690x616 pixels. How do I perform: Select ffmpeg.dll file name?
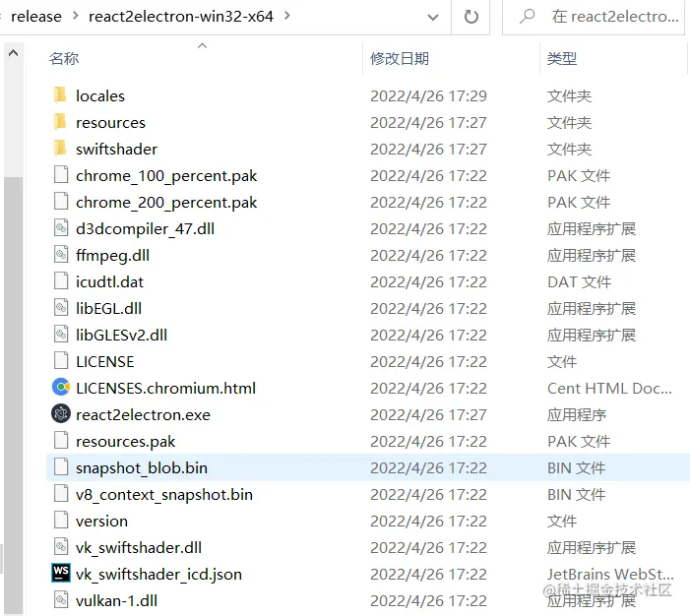pos(112,256)
